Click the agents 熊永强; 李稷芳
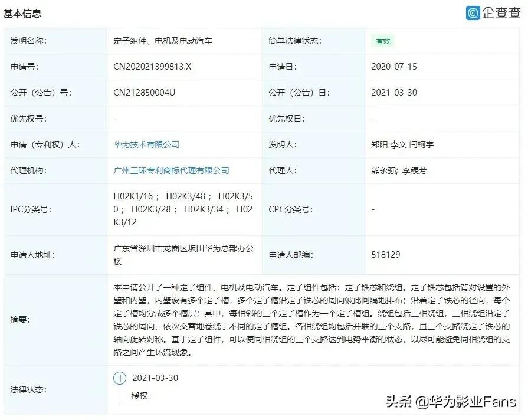 pos(399,170)
